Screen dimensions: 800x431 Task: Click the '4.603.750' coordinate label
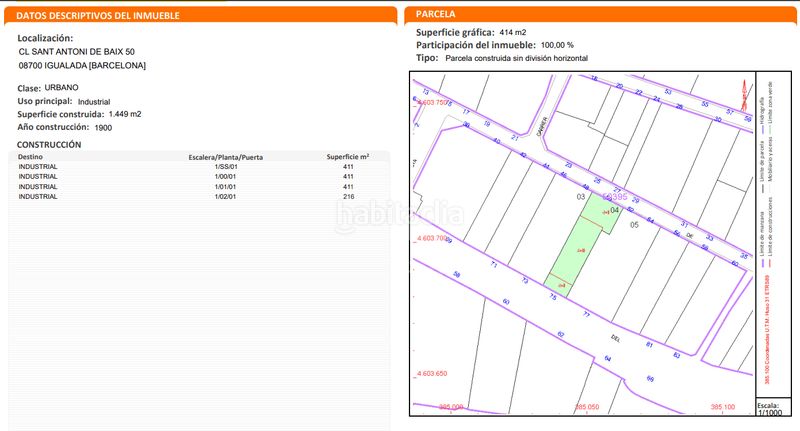[432, 103]
